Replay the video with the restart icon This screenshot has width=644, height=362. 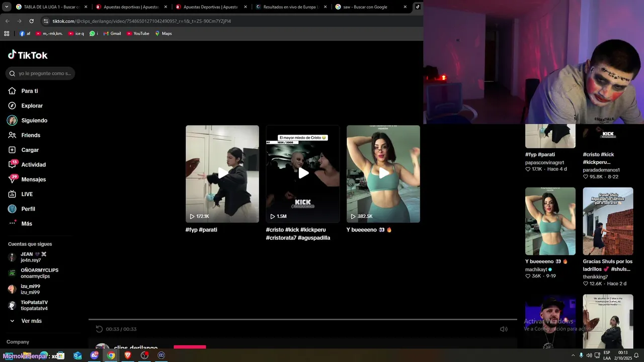tap(99, 329)
